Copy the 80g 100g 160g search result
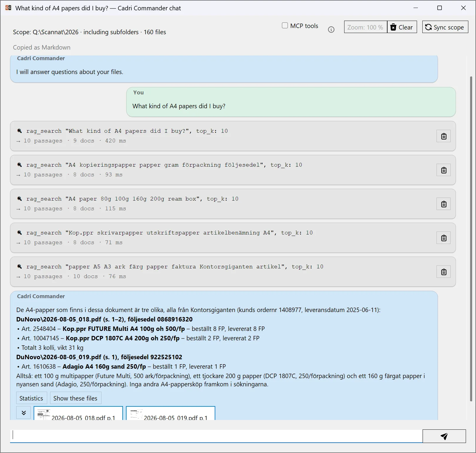 443,204
